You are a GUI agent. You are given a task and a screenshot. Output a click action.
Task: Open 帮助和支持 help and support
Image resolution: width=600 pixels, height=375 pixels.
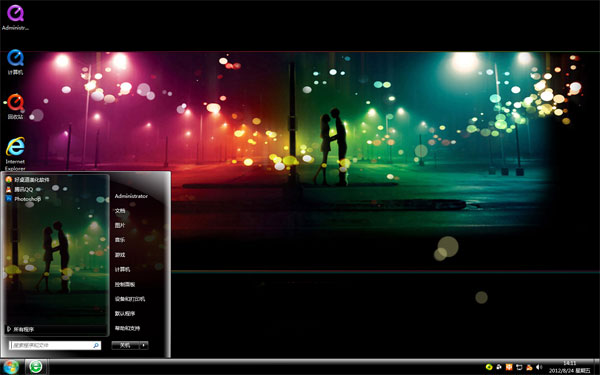127,328
